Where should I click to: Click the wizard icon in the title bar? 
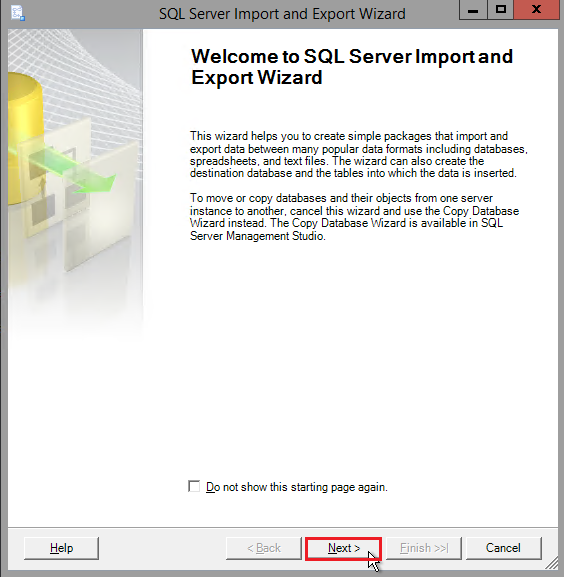pyautogui.click(x=17, y=13)
